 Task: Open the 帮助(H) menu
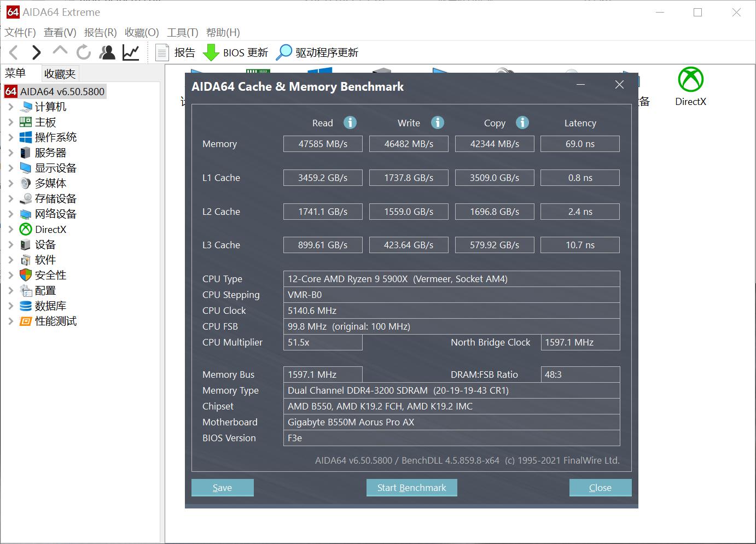coord(223,32)
